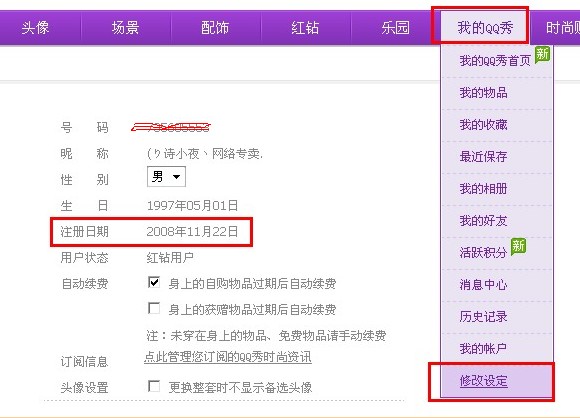Click the birthday value 1997年05月01日
Viewport: 580px width, 418px height.
pos(192,206)
